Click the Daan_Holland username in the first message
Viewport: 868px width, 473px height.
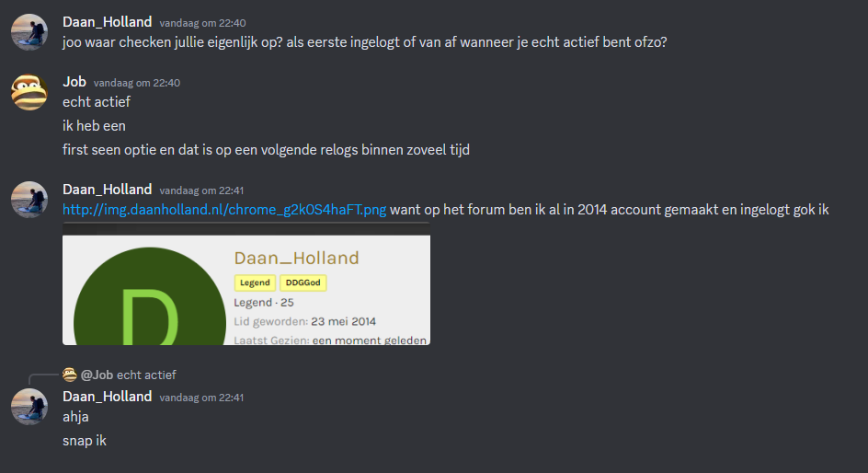point(108,22)
